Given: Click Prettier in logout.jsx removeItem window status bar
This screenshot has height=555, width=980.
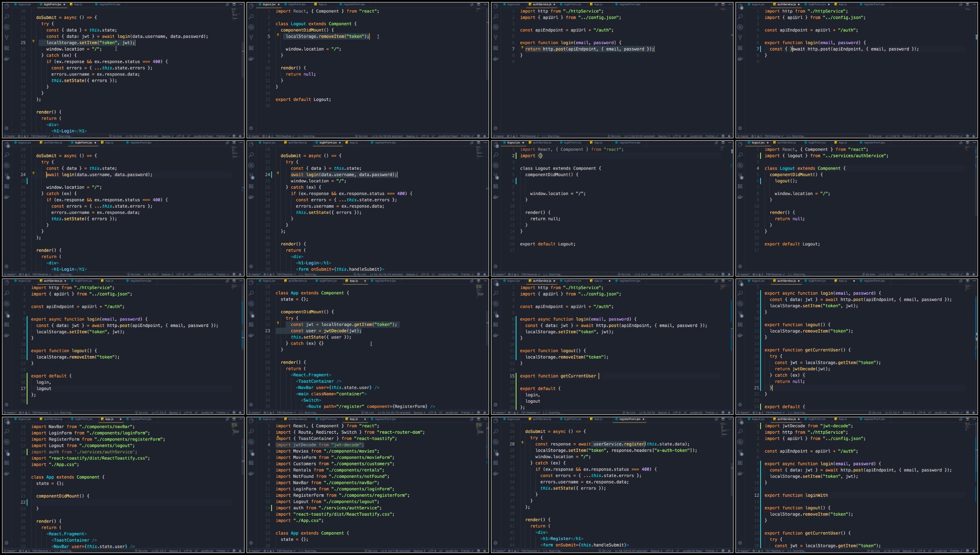Looking at the screenshot, I should point(466,136).
